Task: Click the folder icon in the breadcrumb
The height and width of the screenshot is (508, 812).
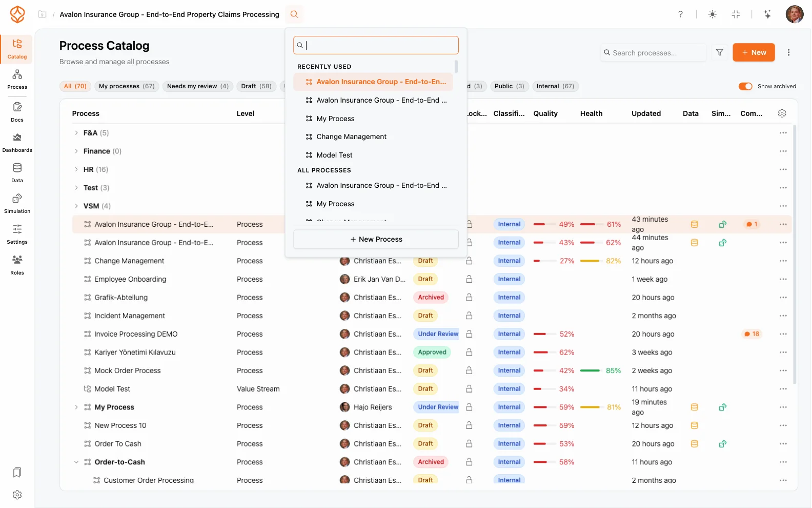Action: click(x=42, y=14)
